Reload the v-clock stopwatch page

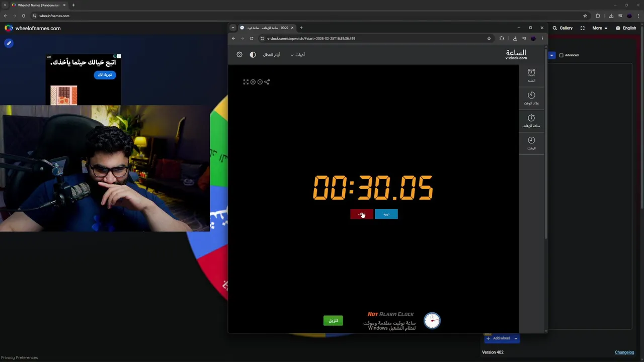(252, 38)
